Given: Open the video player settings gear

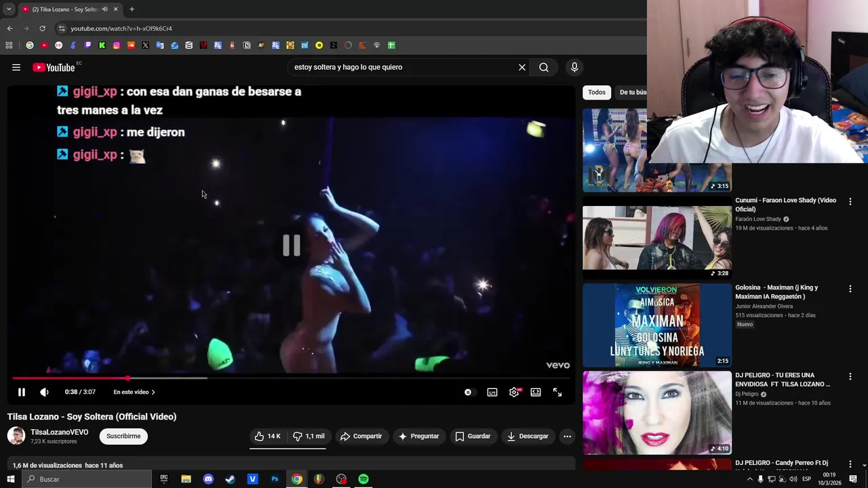Looking at the screenshot, I should [514, 392].
